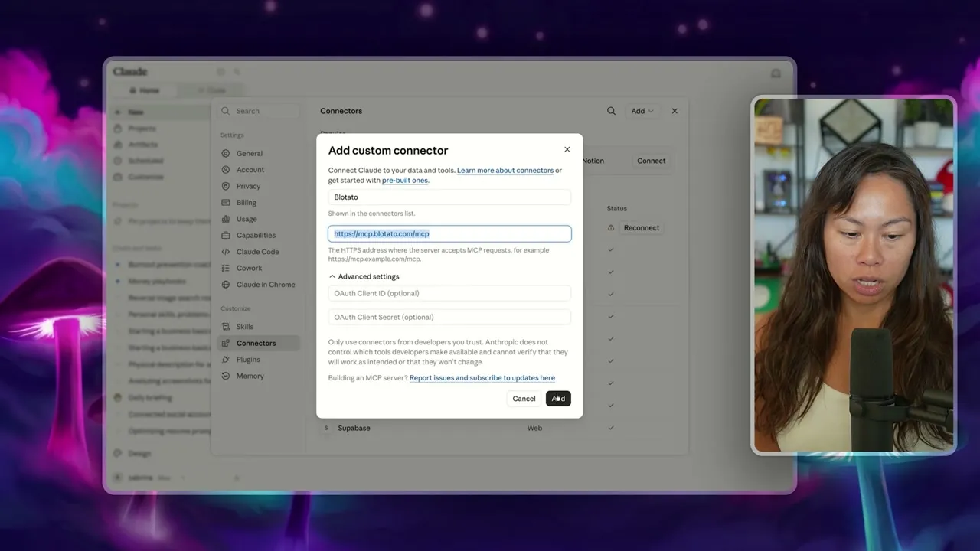Switch to the Home tab in Claude
This screenshot has height=551, width=980.
[145, 90]
